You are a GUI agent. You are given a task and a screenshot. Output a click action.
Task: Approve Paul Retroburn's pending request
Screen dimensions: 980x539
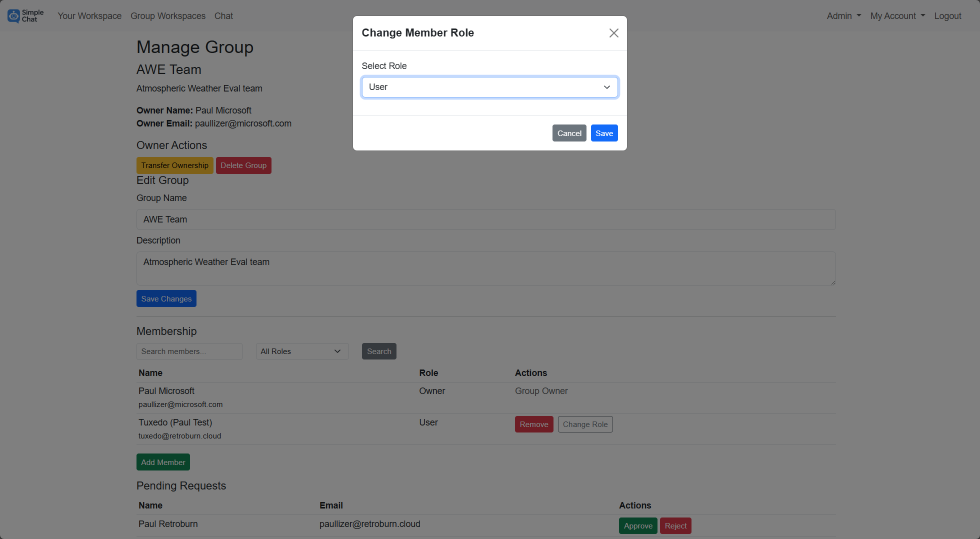[x=638, y=525]
